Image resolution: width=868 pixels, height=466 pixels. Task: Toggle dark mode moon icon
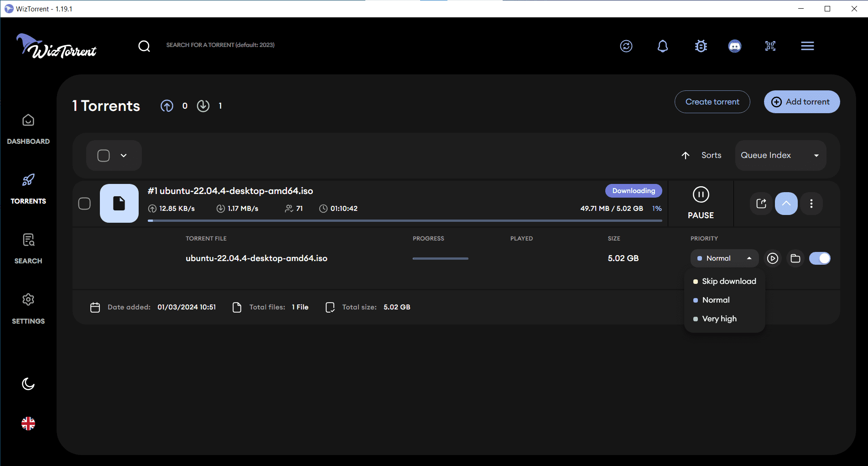point(28,384)
